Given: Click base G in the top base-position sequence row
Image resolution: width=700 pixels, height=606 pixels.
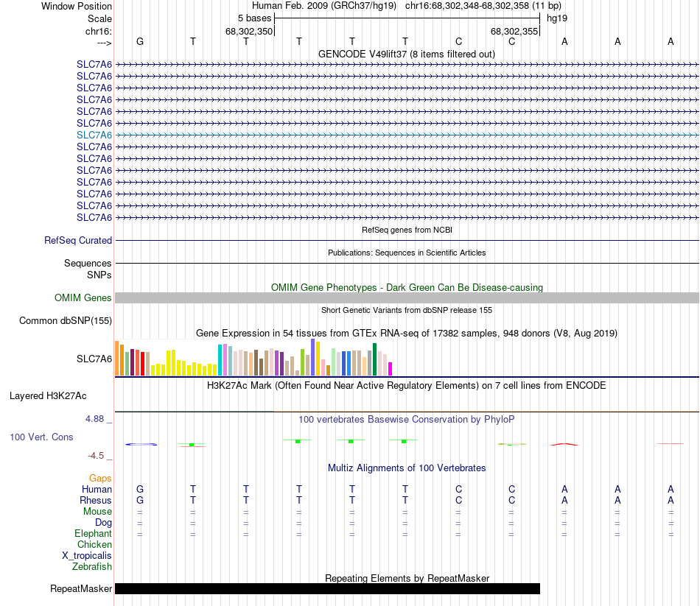Looking at the screenshot, I should [x=140, y=41].
